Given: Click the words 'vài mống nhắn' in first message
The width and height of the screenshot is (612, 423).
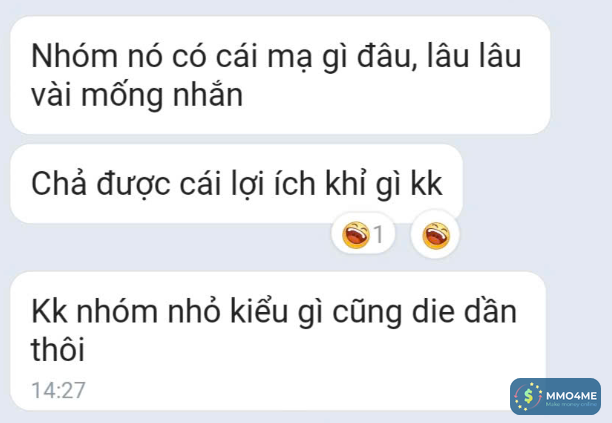Looking at the screenshot, I should click(x=137, y=96).
